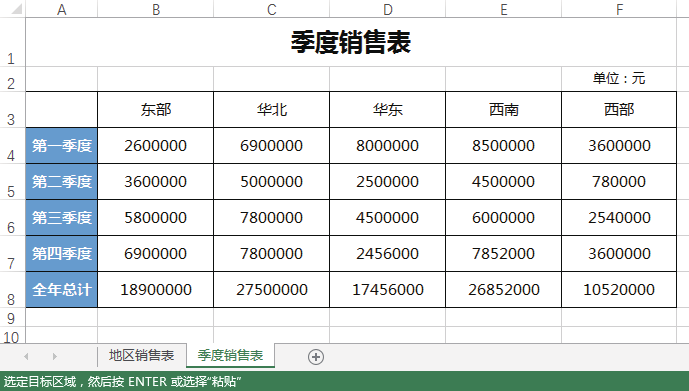Click cell containing 2456000

click(x=388, y=254)
